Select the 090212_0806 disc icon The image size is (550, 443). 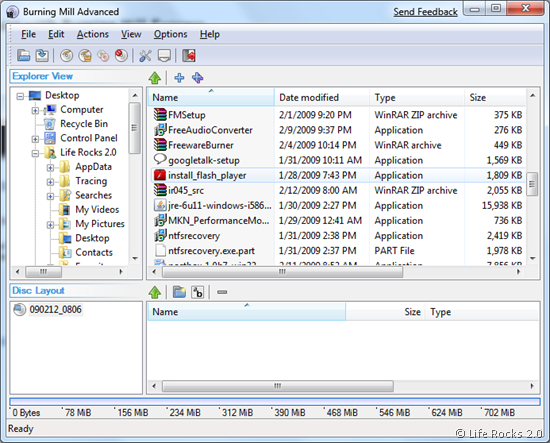click(20, 309)
